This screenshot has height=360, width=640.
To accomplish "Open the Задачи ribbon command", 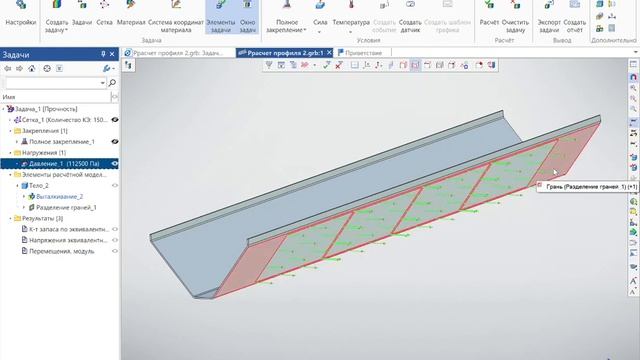I will coord(82,16).
